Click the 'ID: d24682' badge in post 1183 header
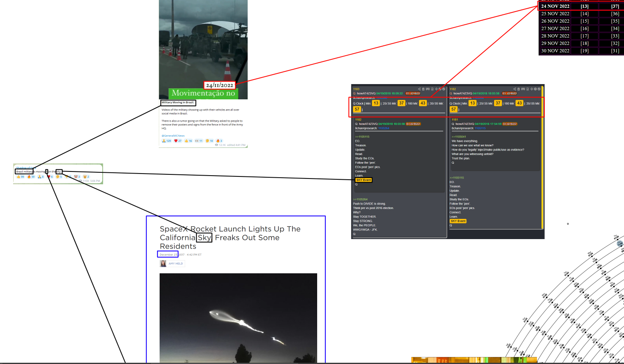Viewport: 624px width, 364px height. click(413, 94)
